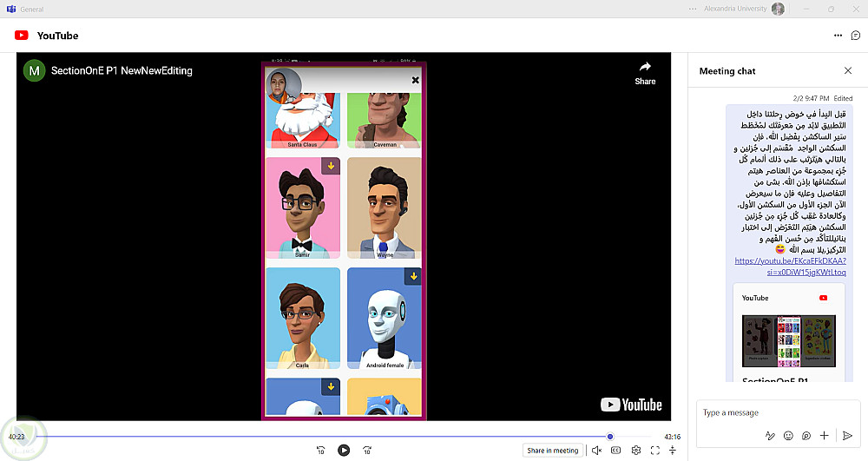
Task: Toggle the chat bubble icon in YouTube header
Action: [856, 36]
